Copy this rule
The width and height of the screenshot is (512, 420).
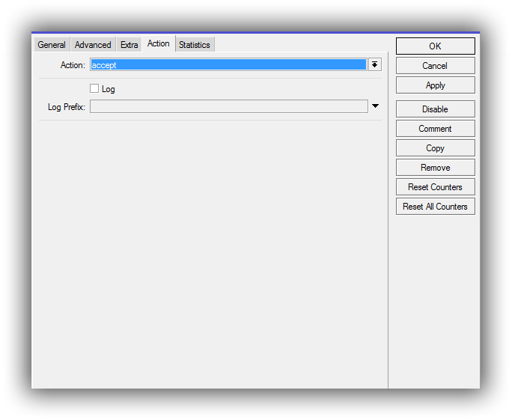tap(435, 148)
